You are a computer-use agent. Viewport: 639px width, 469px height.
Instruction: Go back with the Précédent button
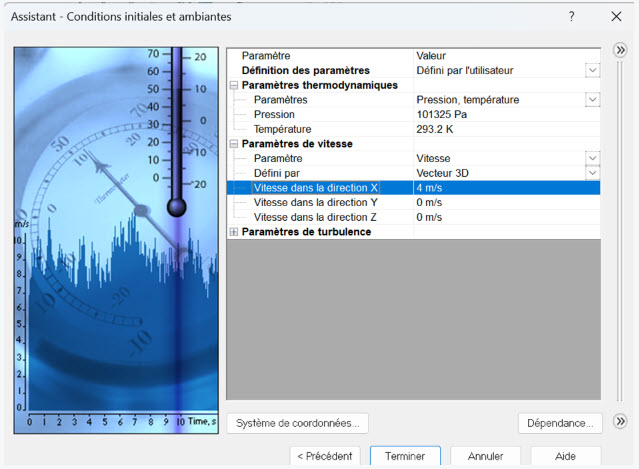point(324,456)
